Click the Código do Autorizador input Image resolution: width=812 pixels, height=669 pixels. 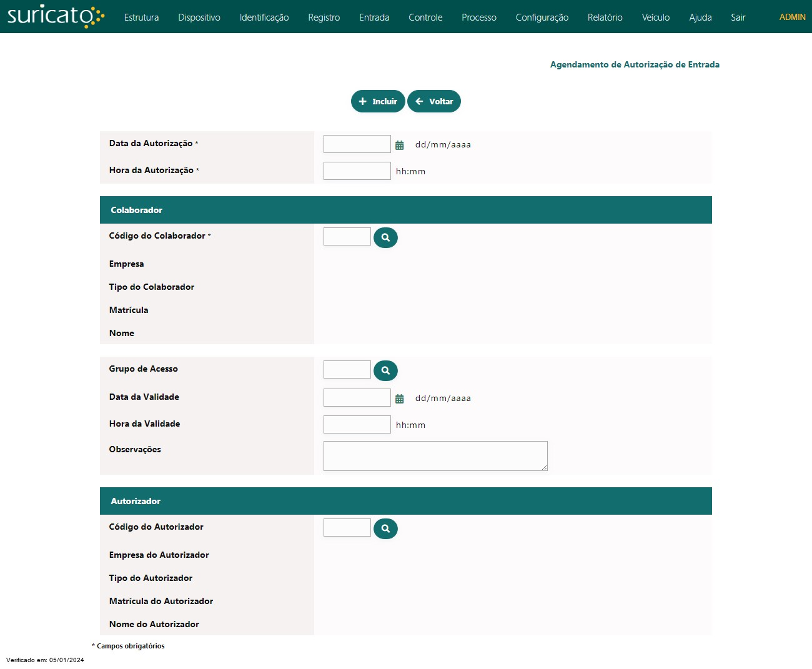coord(347,528)
